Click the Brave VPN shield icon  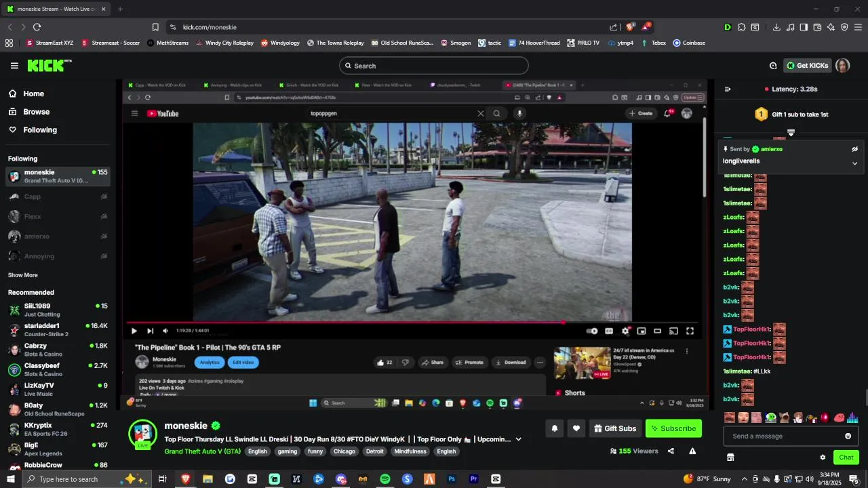pyautogui.click(x=844, y=27)
